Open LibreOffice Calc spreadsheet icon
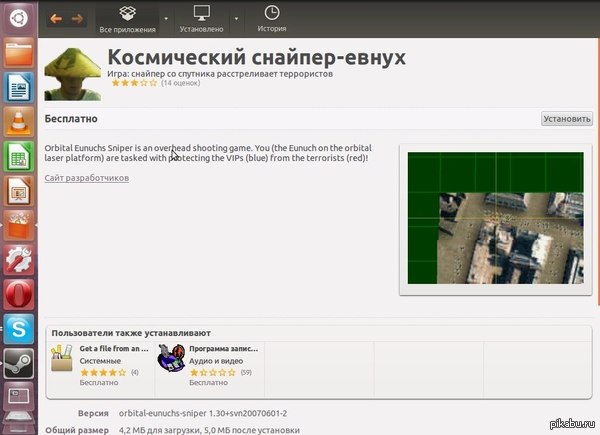Image resolution: width=600 pixels, height=435 pixels. click(19, 157)
